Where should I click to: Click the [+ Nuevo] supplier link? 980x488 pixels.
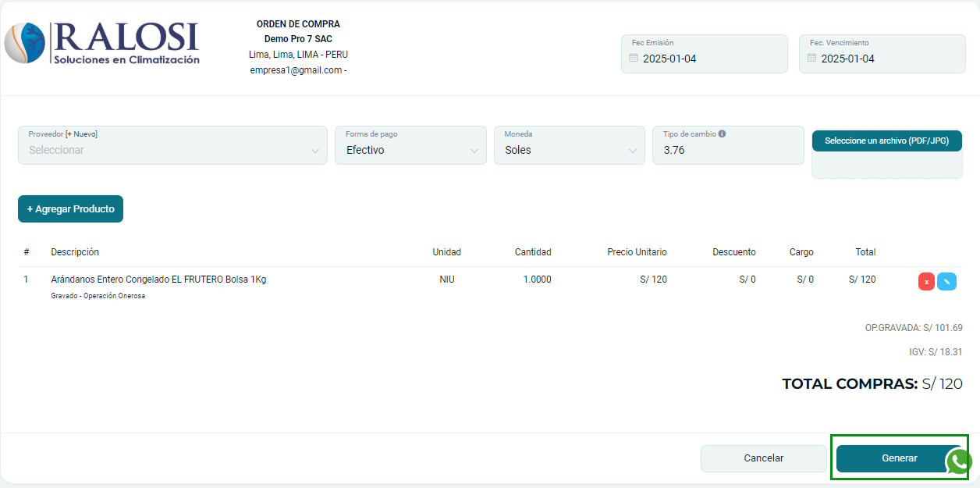coord(81,134)
